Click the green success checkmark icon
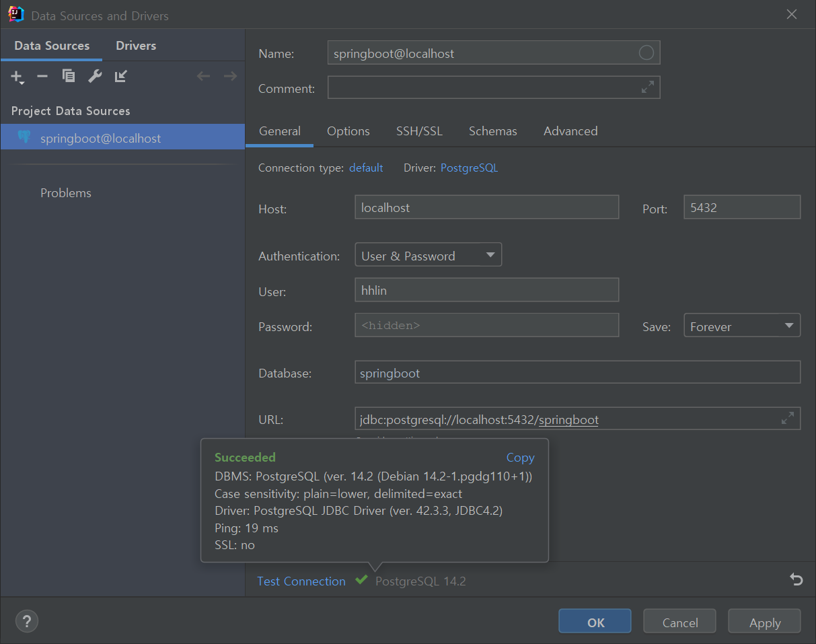The height and width of the screenshot is (644, 816). 362,579
